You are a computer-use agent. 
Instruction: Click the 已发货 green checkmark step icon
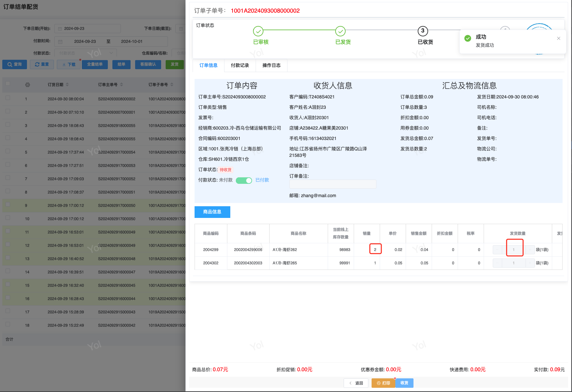(340, 31)
